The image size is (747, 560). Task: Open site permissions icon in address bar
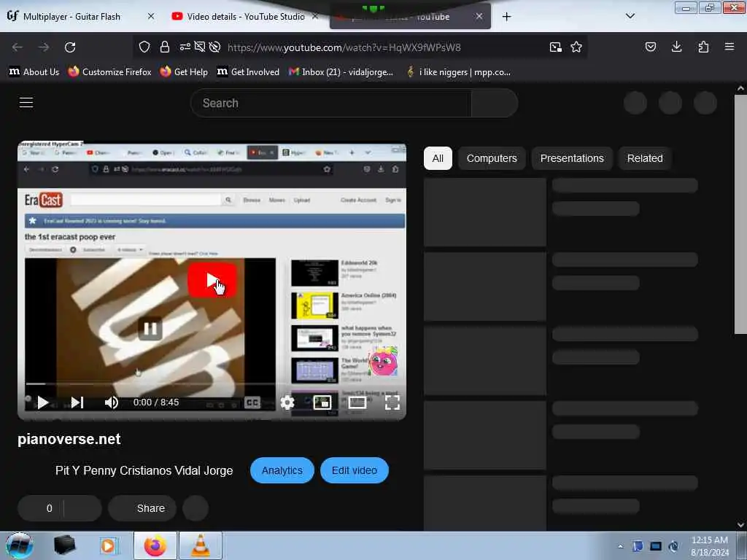point(185,47)
